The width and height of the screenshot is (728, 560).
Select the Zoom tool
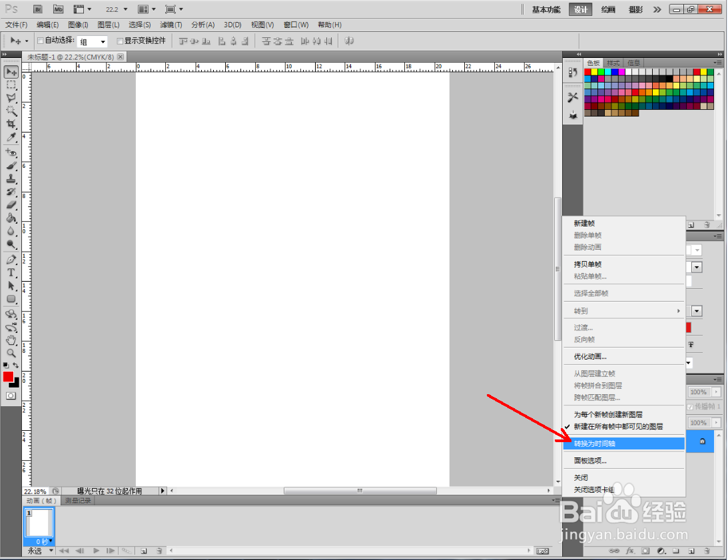(x=11, y=354)
